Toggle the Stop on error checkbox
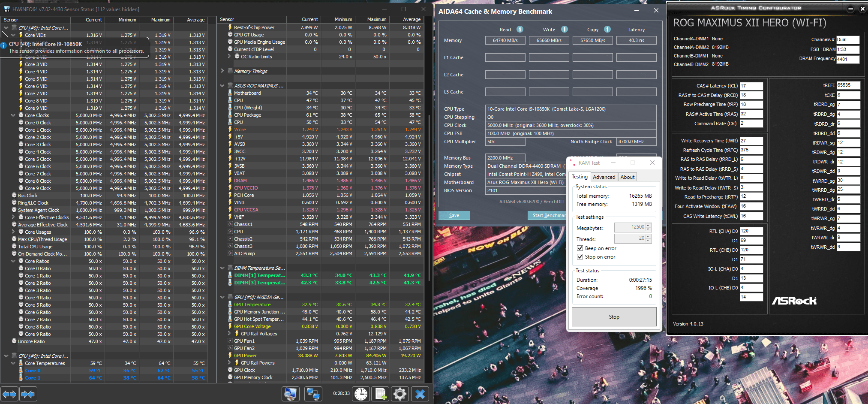The image size is (868, 404). point(580,257)
